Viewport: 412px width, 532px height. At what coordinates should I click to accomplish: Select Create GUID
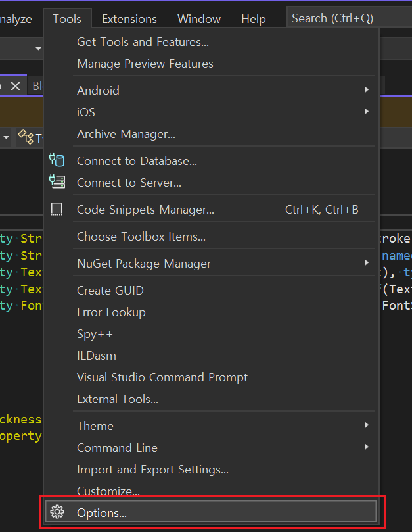coord(210,291)
